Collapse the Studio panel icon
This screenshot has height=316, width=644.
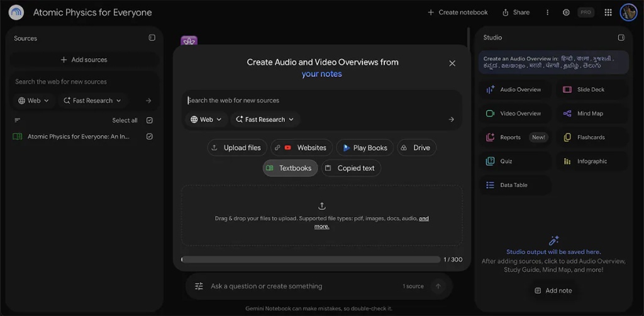pos(621,37)
